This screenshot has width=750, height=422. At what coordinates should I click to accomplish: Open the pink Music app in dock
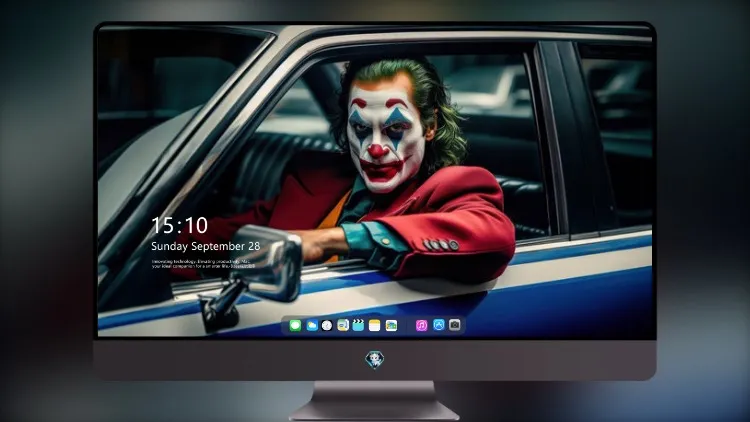pyautogui.click(x=421, y=326)
